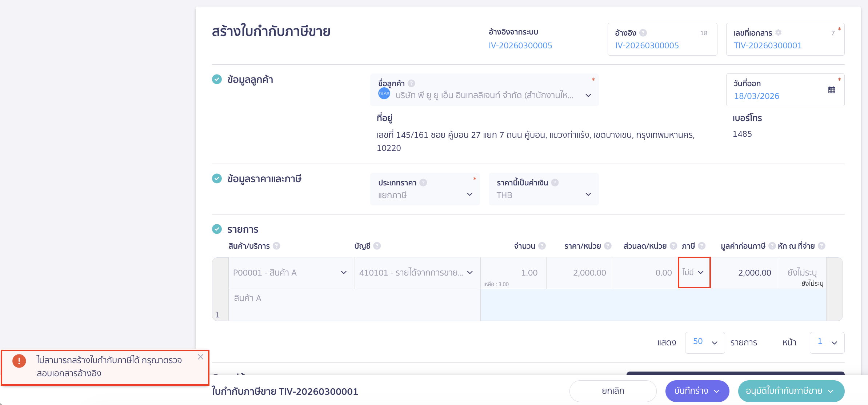Click the green checkmark beside ข้อมูลลูกค้า
Screen dimensions: 868x405
click(x=217, y=79)
